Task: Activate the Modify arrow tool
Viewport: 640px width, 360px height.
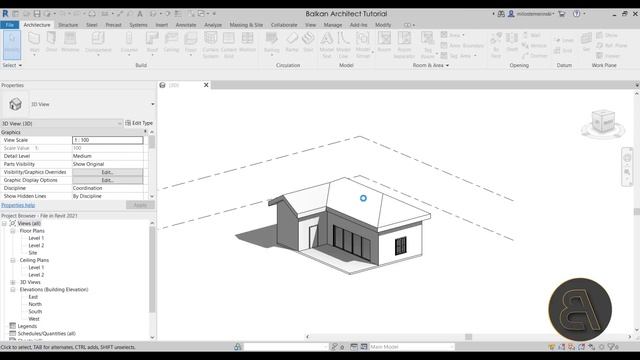Action: (12, 44)
